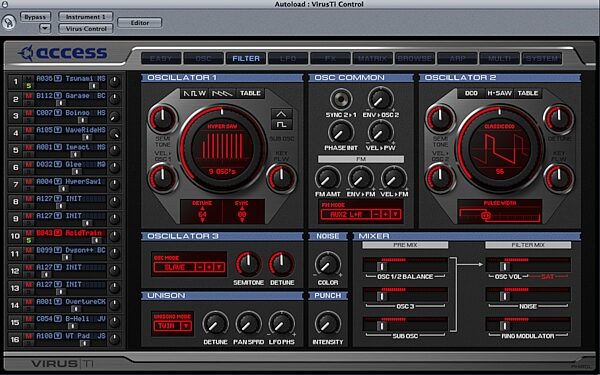The width and height of the screenshot is (600, 375).
Task: Switch to the OSC tab
Action: tap(203, 59)
